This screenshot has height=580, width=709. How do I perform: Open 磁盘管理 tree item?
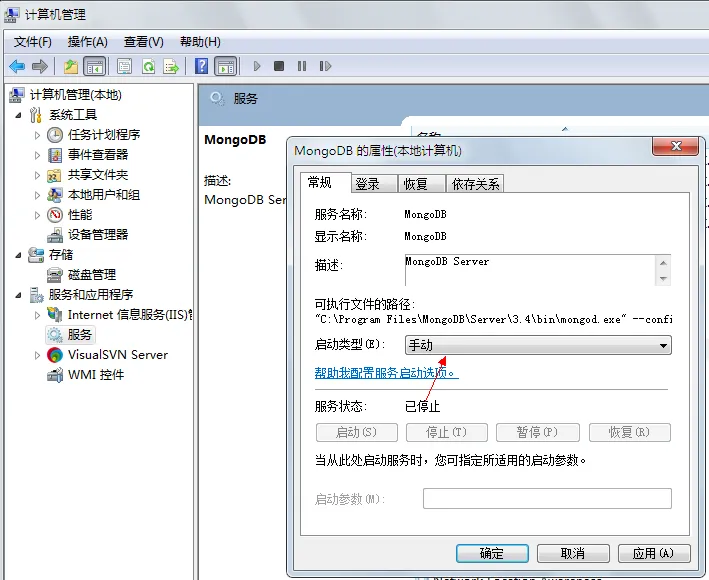[92, 274]
